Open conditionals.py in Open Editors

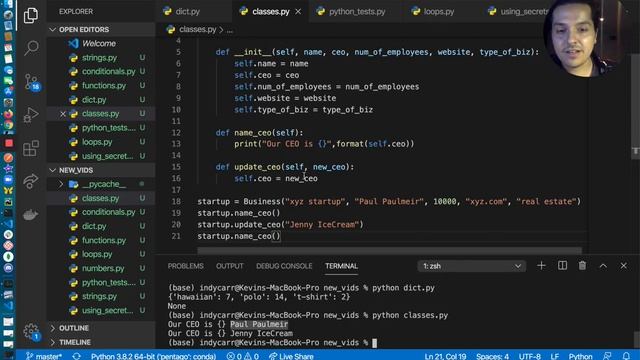[x=109, y=71]
